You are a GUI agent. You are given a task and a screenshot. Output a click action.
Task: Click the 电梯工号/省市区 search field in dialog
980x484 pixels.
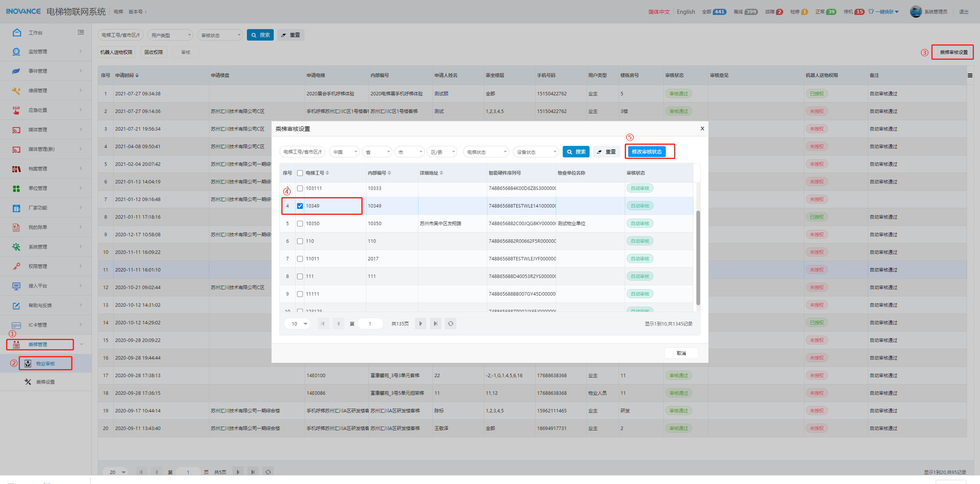302,152
